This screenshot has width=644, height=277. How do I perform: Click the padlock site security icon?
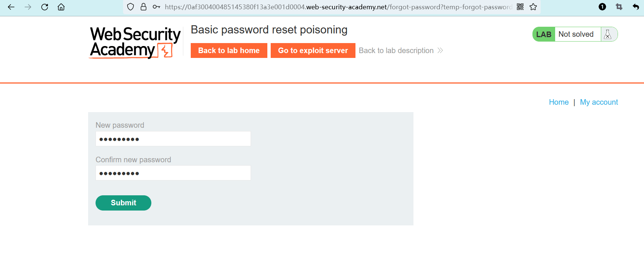pyautogui.click(x=144, y=7)
